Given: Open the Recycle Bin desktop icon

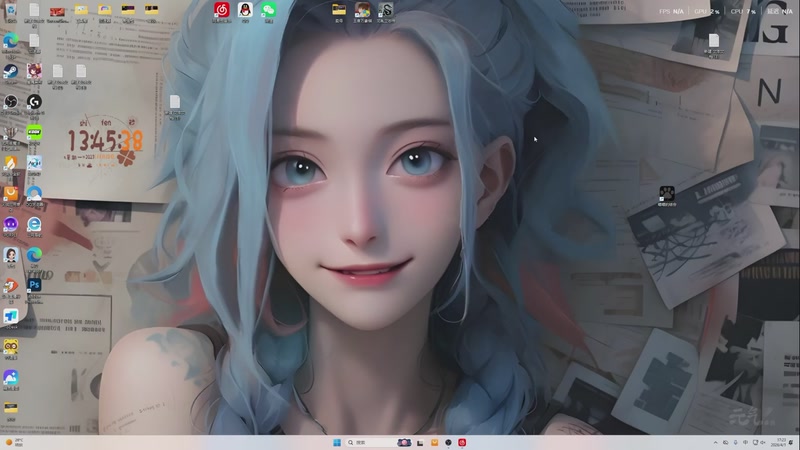Looking at the screenshot, I should [11, 10].
